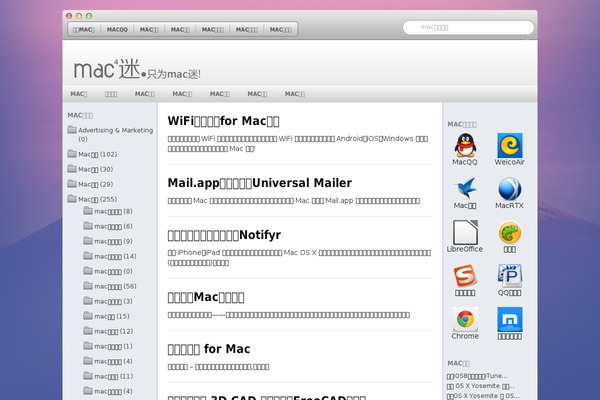600x400 pixels.
Task: Open the QQ app icon with letter P
Action: click(509, 276)
